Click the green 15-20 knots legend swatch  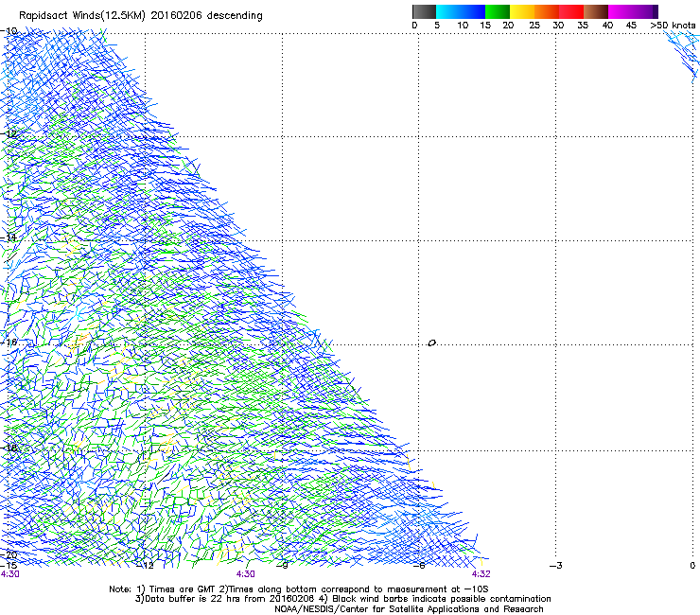[x=498, y=11]
